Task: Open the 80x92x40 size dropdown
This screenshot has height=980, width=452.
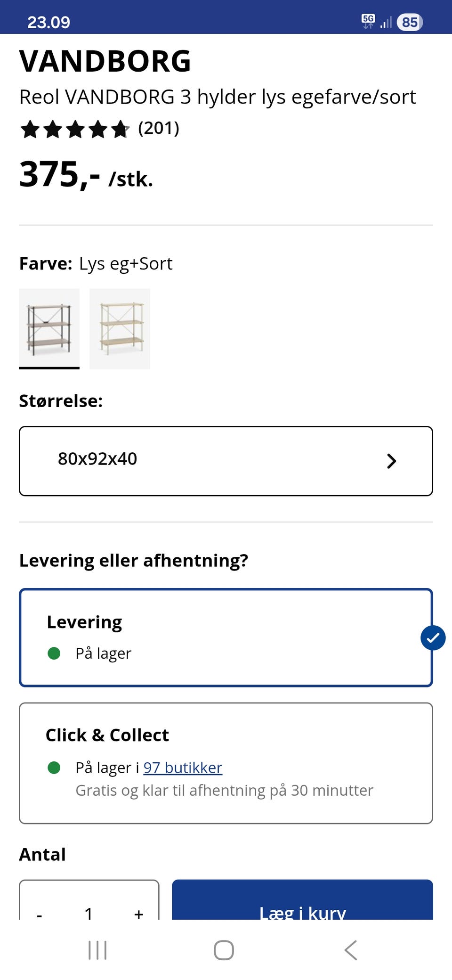Action: 225,461
